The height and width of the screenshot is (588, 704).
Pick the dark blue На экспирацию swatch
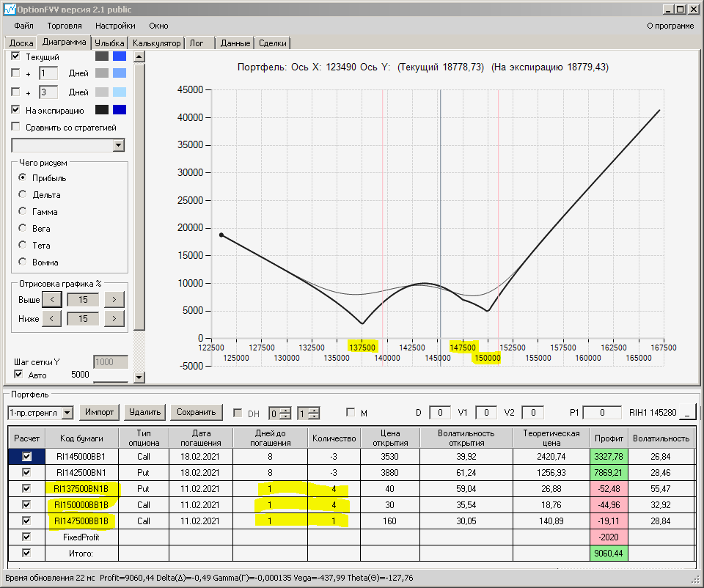coord(120,110)
